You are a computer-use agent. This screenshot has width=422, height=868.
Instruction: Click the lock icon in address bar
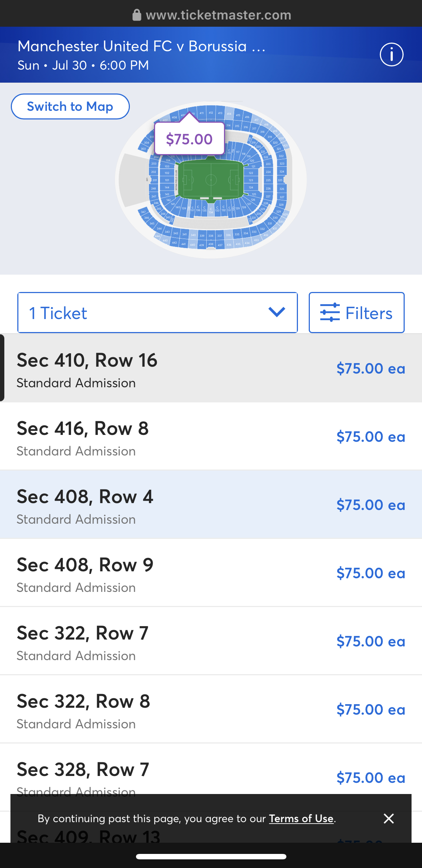(137, 15)
